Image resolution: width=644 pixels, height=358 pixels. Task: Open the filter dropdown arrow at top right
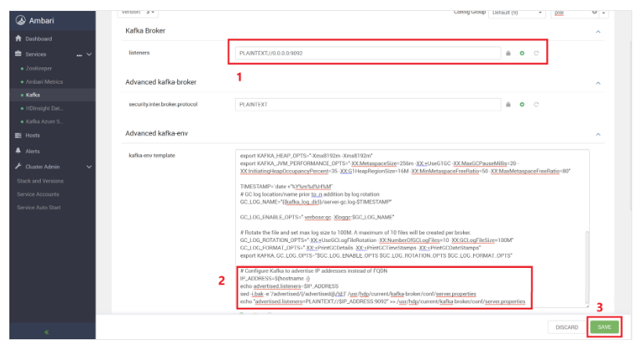pyautogui.click(x=604, y=13)
